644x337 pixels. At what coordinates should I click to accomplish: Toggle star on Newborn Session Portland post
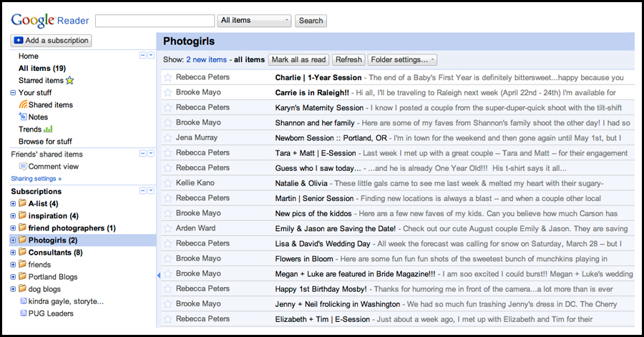[167, 137]
